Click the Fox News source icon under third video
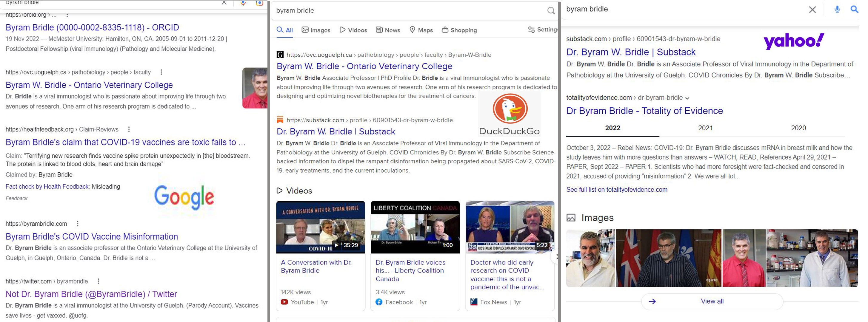This screenshot has width=868, height=322. click(x=474, y=302)
